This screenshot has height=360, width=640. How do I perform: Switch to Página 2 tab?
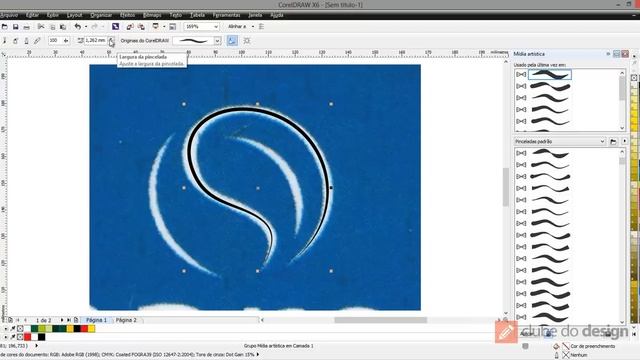tap(126, 320)
